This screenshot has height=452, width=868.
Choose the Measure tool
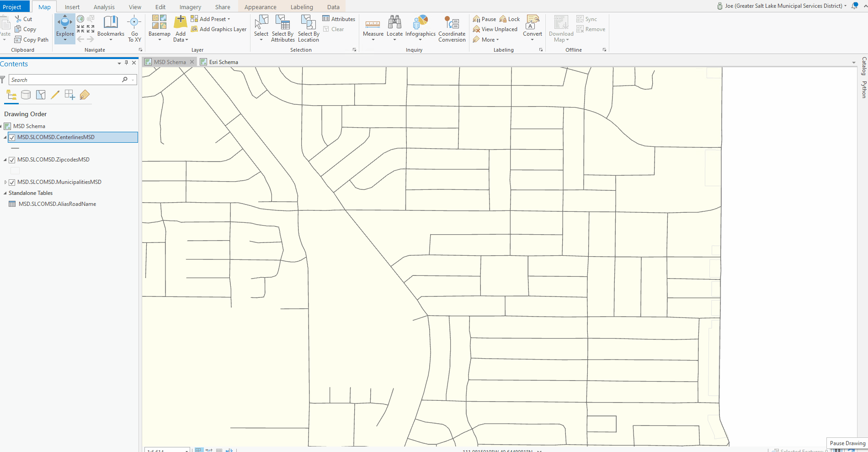373,28
